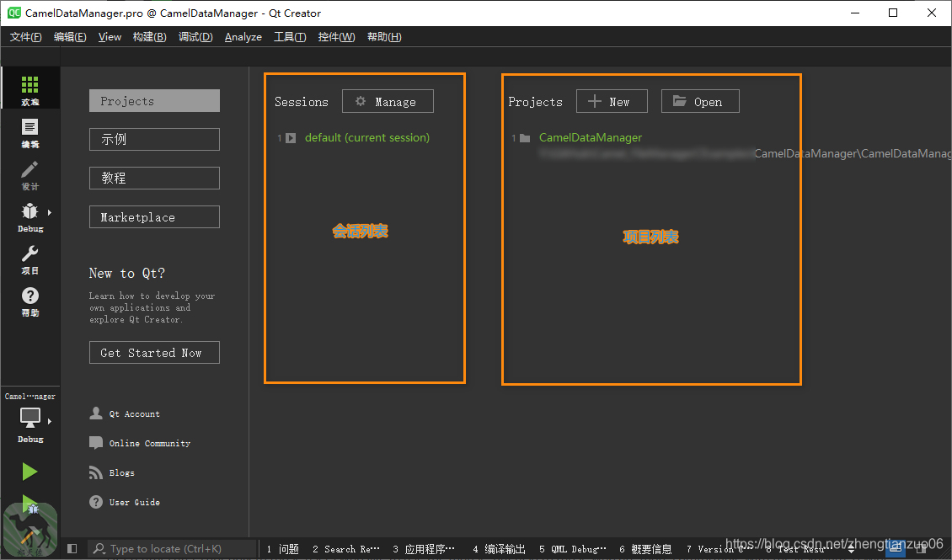Click the play icon next to default session
This screenshot has width=952, height=560.
click(291, 138)
